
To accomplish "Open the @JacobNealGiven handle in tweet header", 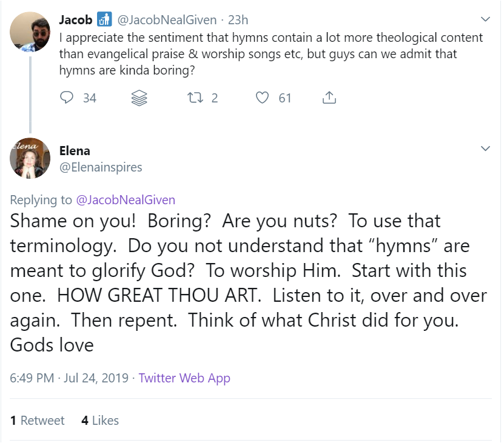I will point(166,20).
